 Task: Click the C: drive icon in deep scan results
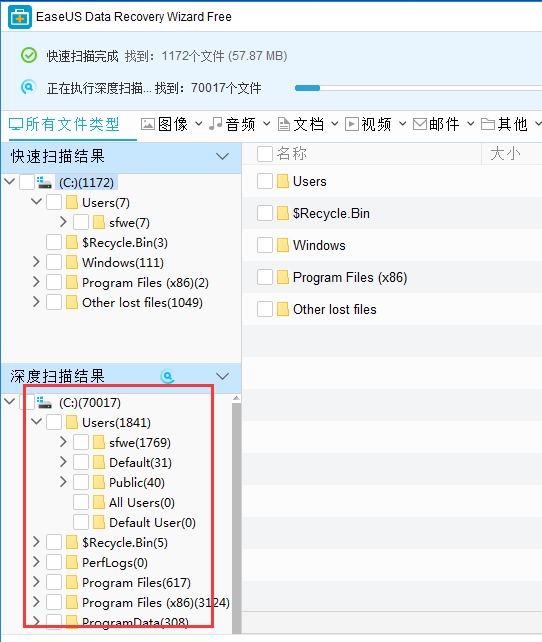click(44, 402)
